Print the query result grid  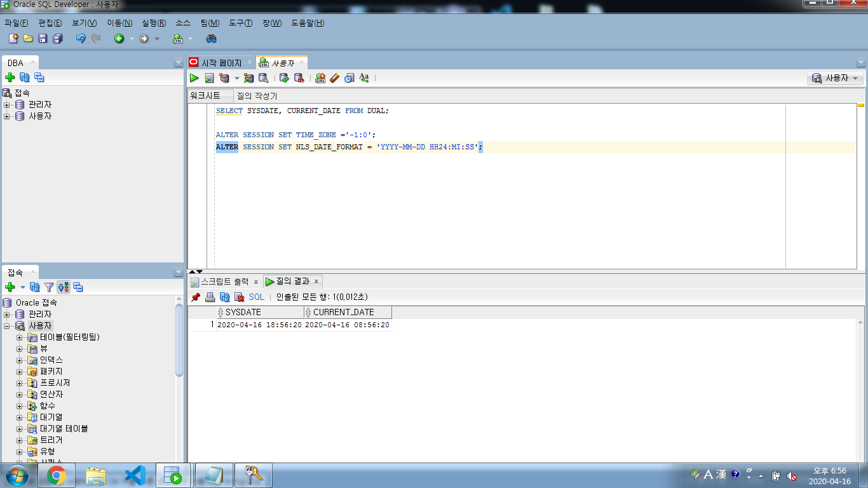pos(210,297)
